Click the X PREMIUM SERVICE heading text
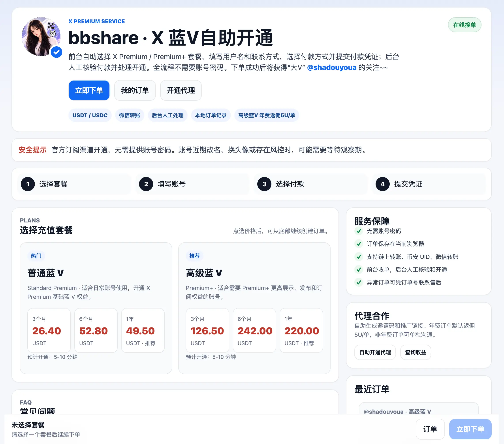 click(97, 21)
